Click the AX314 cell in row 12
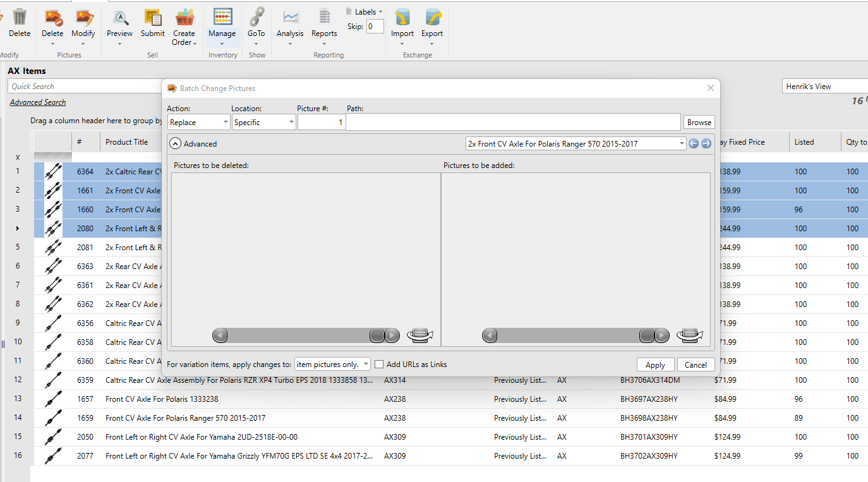 (x=395, y=380)
